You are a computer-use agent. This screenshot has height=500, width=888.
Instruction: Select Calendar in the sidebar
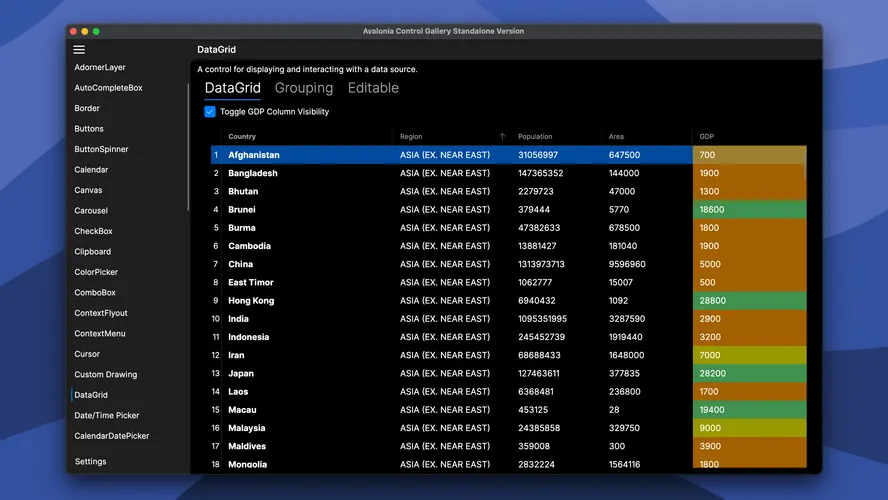pos(91,170)
